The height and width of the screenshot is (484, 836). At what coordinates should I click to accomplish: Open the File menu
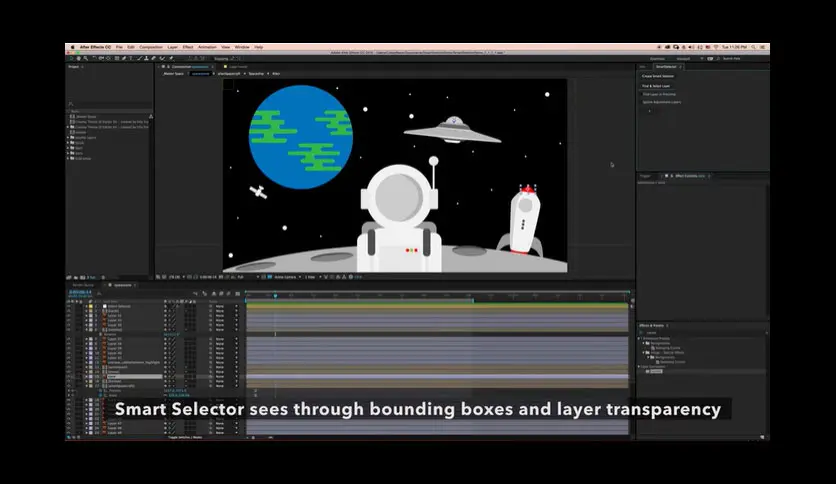(x=119, y=47)
